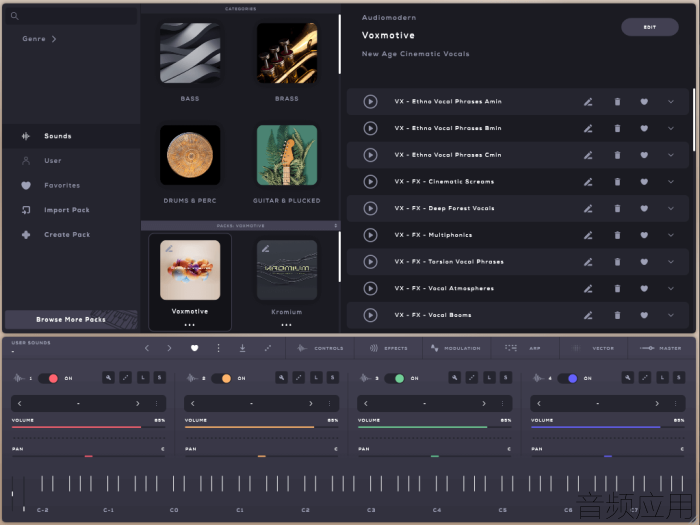Click the download preset icon
The width and height of the screenshot is (700, 525).
[242, 348]
